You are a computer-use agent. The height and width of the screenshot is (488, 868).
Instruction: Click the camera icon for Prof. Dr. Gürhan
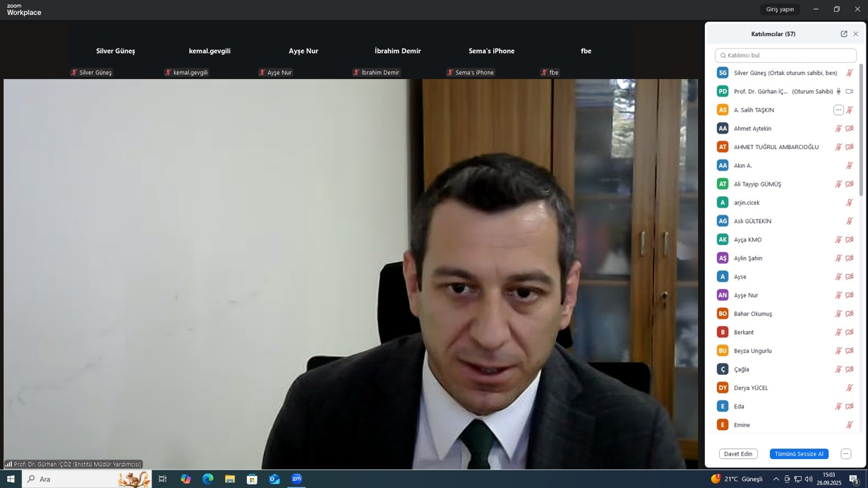[850, 92]
